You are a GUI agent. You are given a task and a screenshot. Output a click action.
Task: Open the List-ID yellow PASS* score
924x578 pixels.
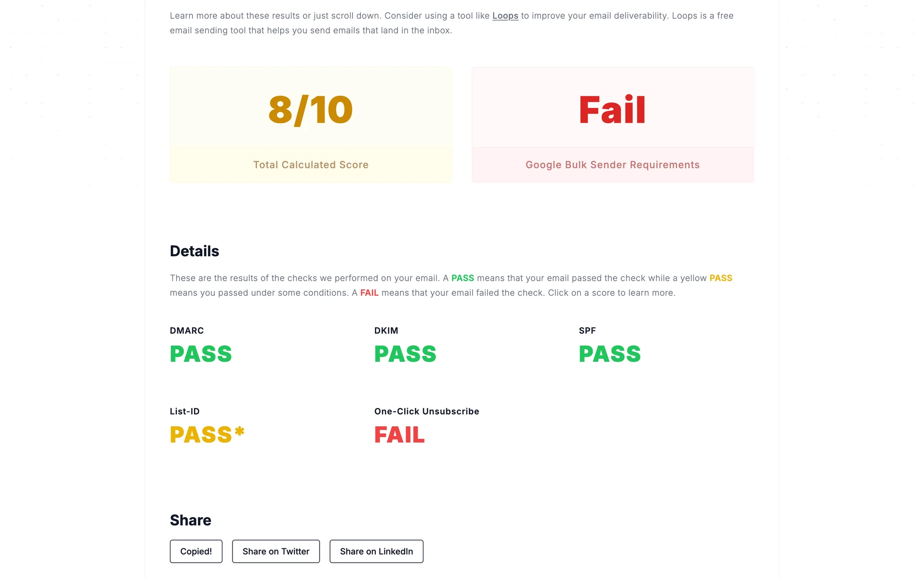click(x=207, y=434)
